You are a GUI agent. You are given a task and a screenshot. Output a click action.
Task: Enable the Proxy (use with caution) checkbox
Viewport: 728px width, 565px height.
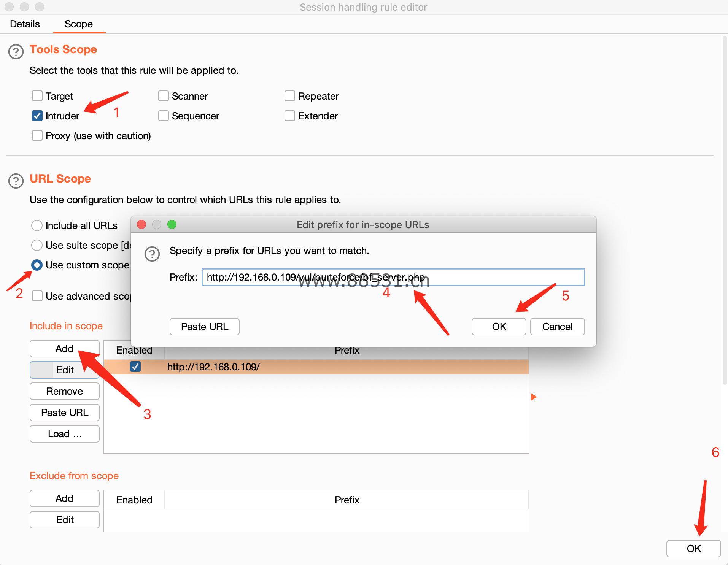(x=37, y=135)
